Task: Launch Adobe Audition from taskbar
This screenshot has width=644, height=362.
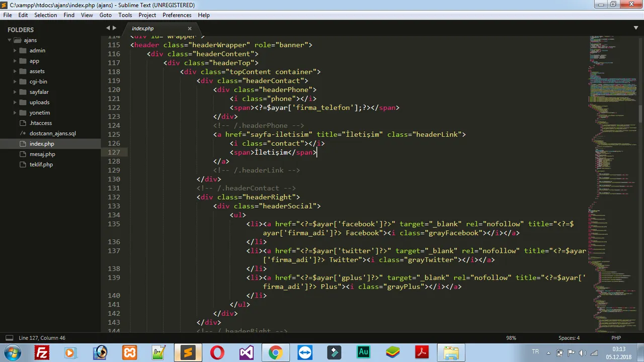Action: [363, 352]
